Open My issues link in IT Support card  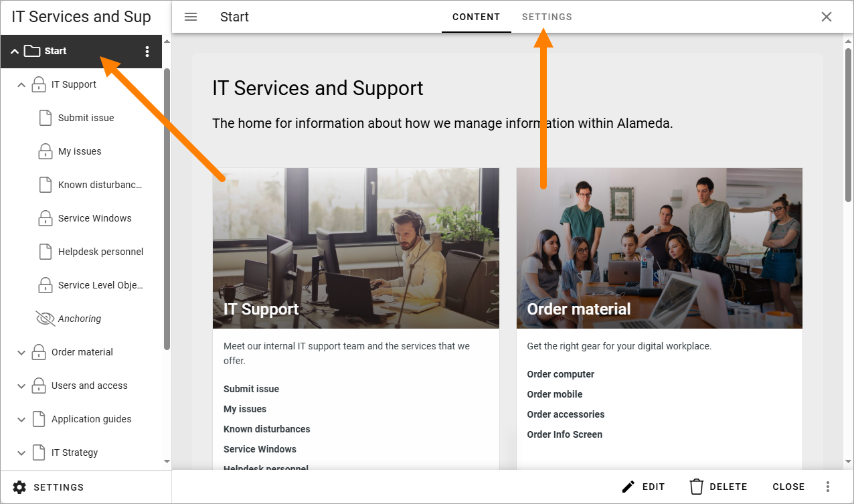(245, 409)
